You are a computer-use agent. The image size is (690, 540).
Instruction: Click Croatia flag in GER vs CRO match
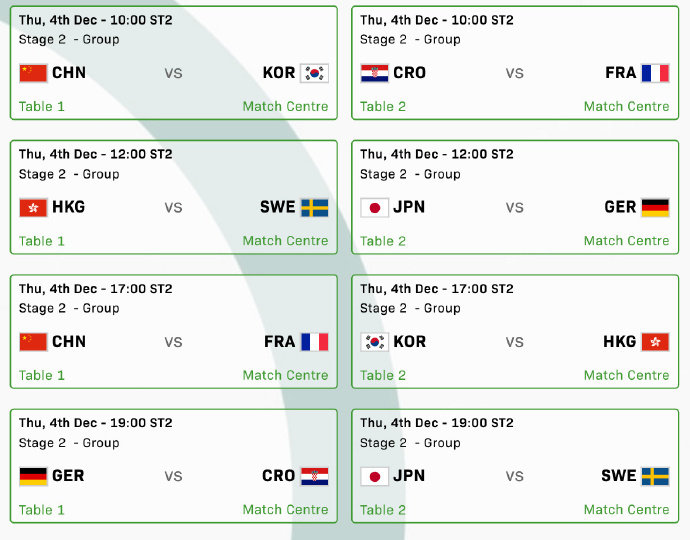314,476
